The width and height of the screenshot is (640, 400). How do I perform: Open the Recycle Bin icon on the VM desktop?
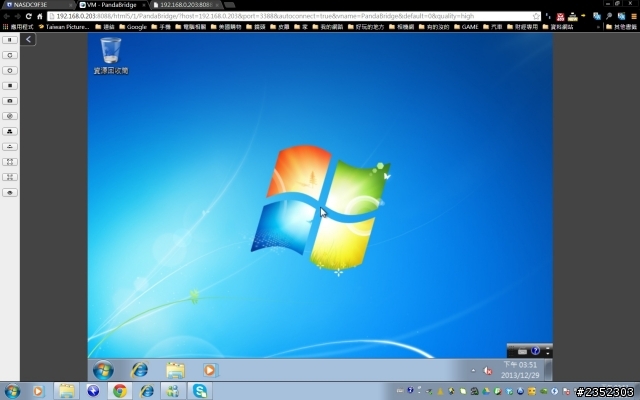(x=111, y=56)
